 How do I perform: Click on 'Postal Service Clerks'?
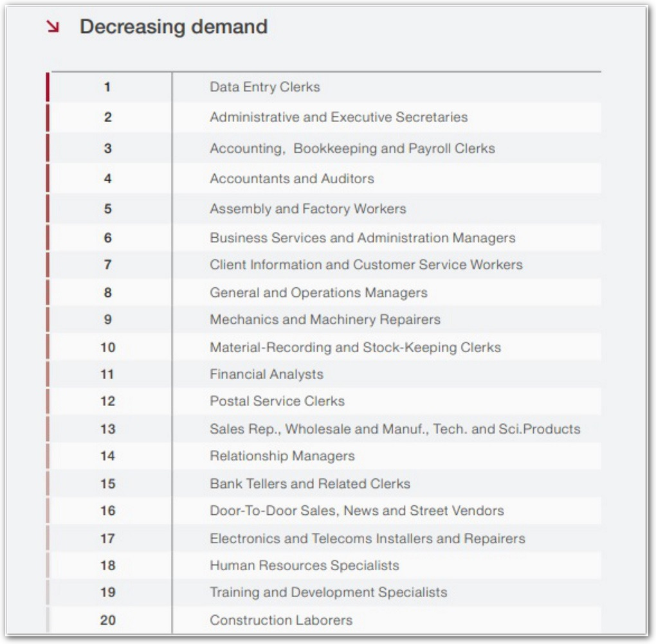(277, 401)
